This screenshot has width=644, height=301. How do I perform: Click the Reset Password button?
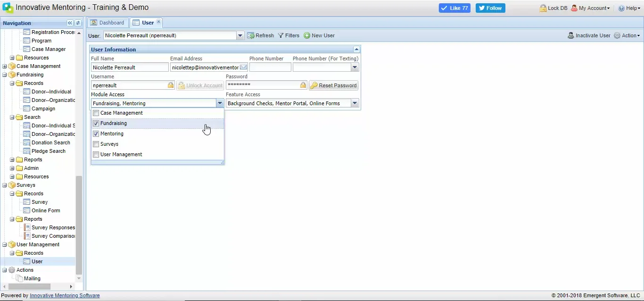pyautogui.click(x=333, y=85)
